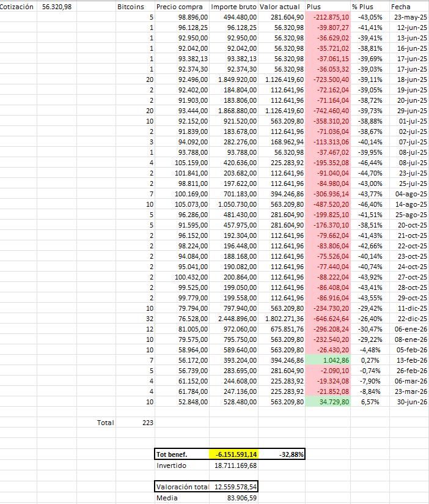Select the Valor actual header cell

pos(282,7)
